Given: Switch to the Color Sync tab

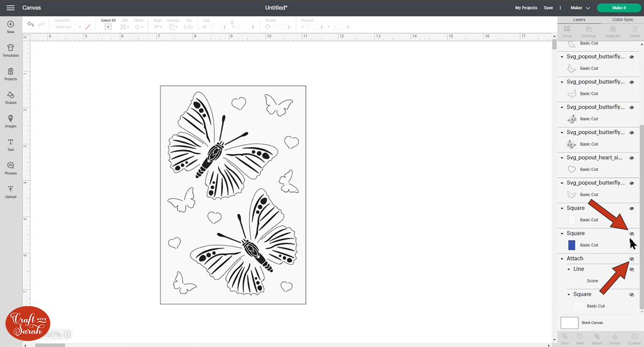Looking at the screenshot, I should [x=623, y=19].
